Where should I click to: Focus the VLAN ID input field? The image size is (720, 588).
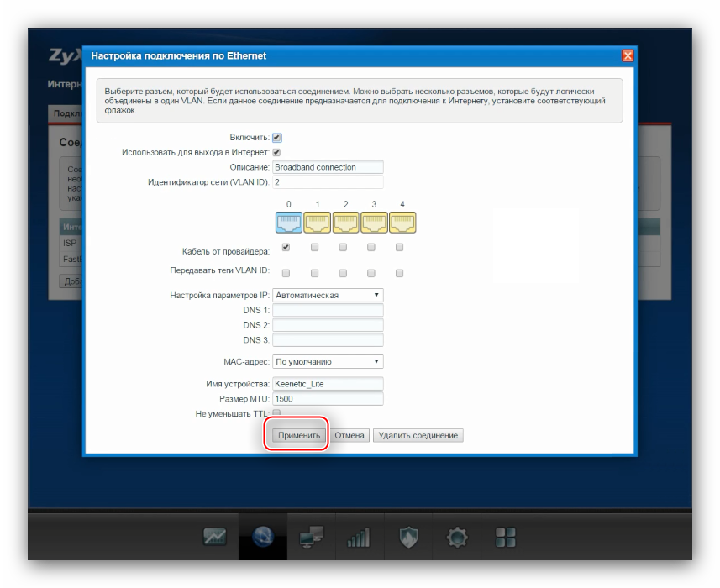click(x=328, y=182)
